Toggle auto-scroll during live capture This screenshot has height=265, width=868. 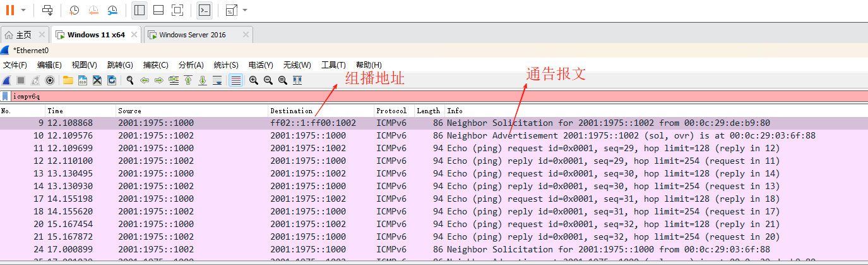point(217,80)
